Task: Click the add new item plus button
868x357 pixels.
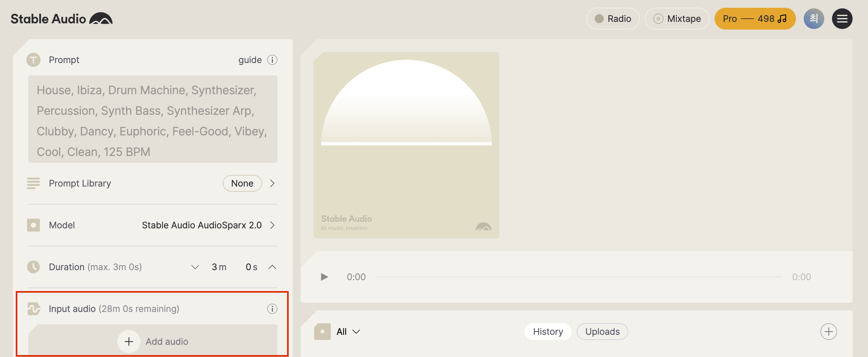Action: [829, 331]
